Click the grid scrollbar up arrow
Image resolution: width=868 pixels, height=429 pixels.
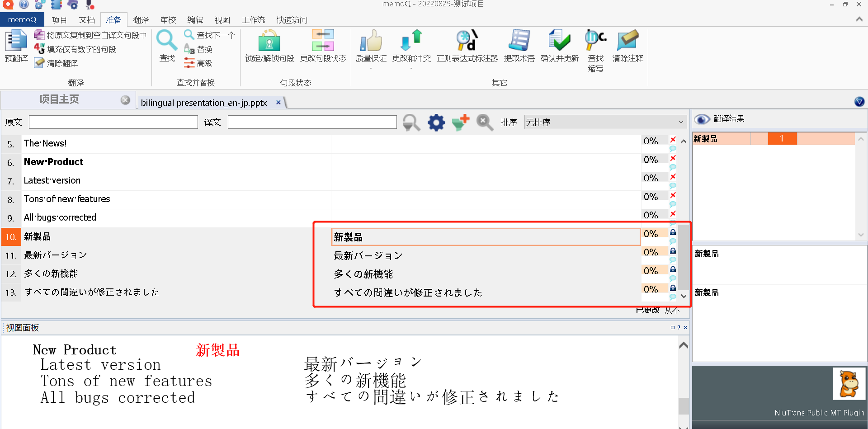[684, 141]
